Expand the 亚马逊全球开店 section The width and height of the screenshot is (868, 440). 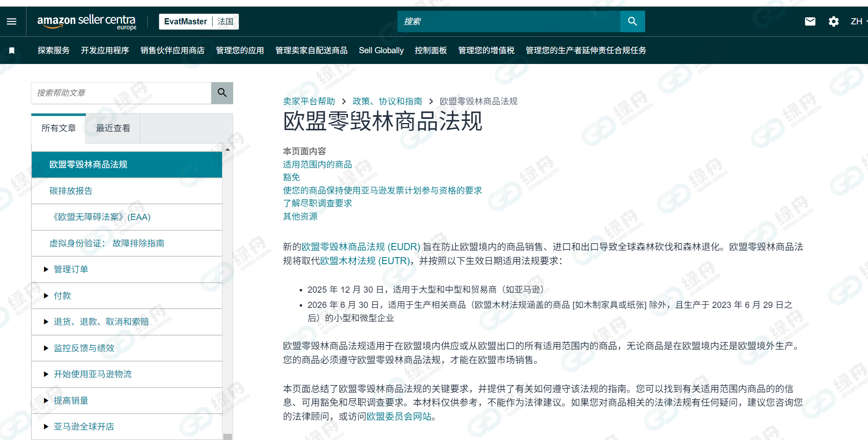(84, 426)
